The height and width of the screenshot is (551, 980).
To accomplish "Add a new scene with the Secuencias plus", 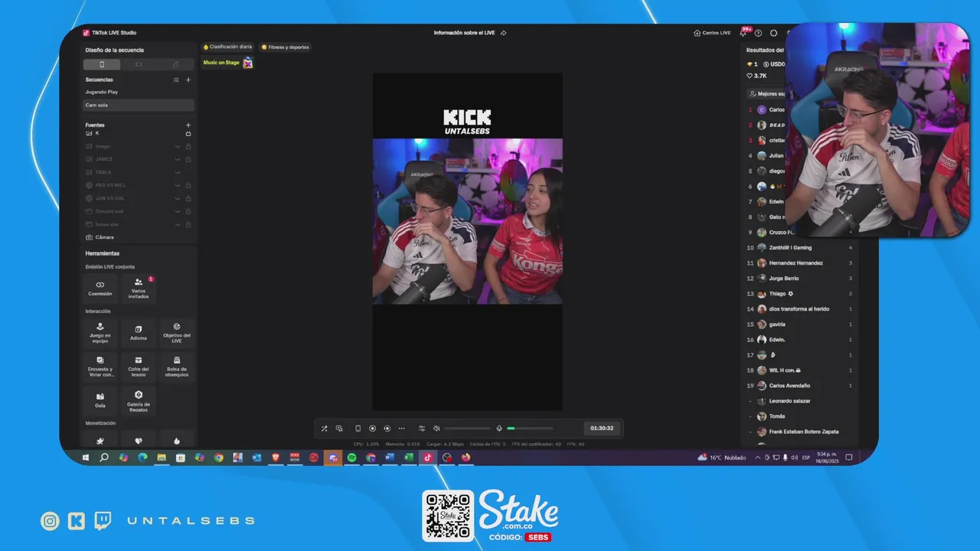I will (188, 80).
